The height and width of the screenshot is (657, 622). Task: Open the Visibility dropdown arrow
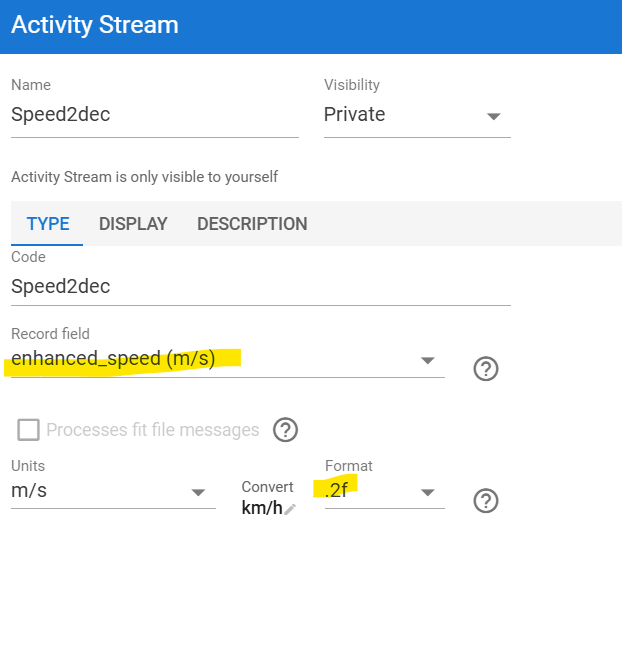(493, 116)
